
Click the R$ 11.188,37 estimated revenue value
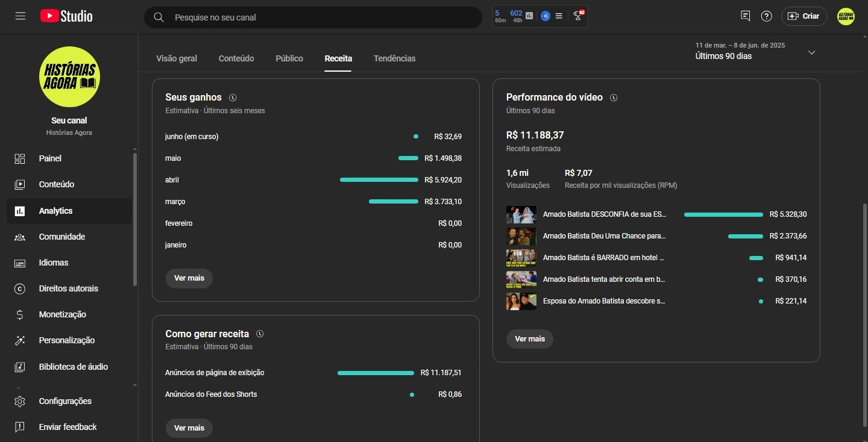point(535,135)
